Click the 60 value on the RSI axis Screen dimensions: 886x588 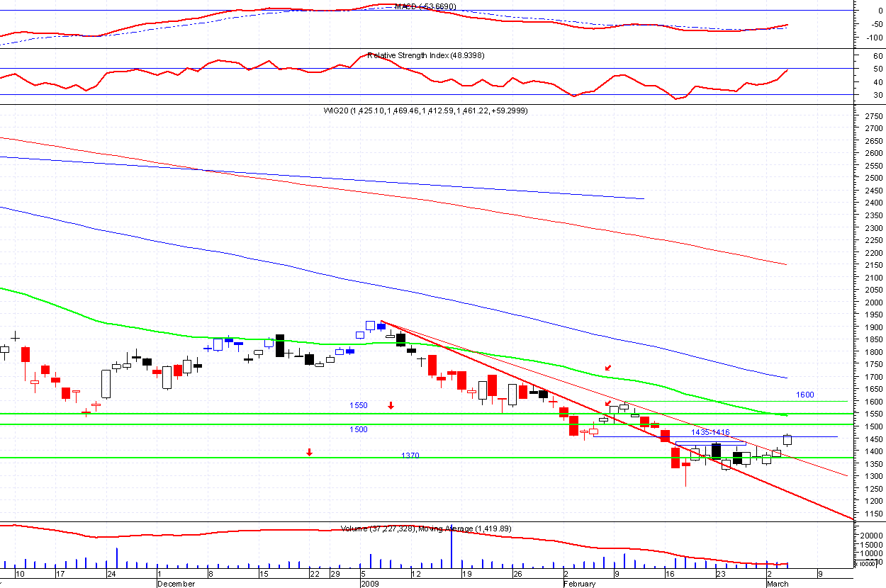[x=877, y=55]
